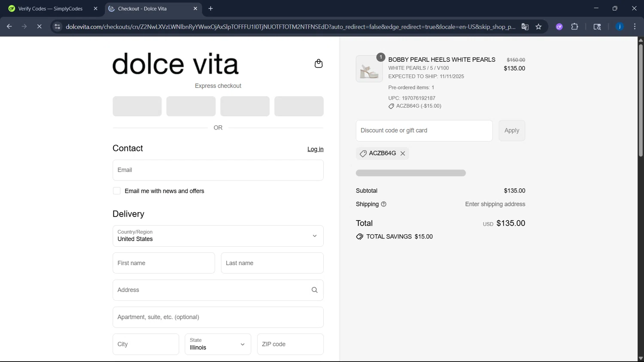The height and width of the screenshot is (362, 644).
Task: Focus the First name field
Action: [164, 263]
